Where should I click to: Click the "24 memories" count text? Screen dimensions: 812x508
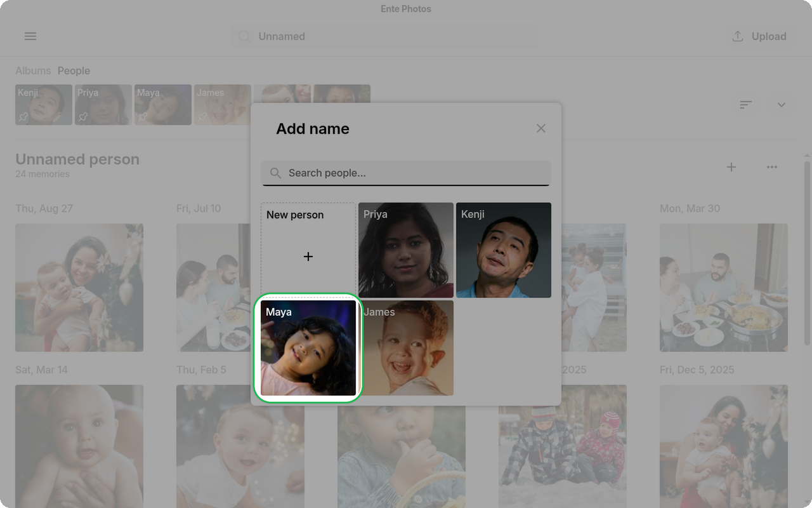coord(43,174)
